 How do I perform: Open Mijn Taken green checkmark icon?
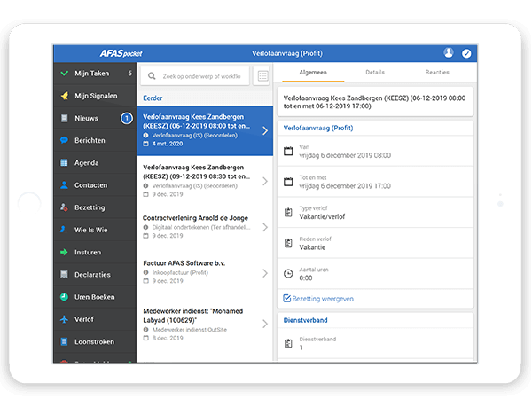point(65,73)
